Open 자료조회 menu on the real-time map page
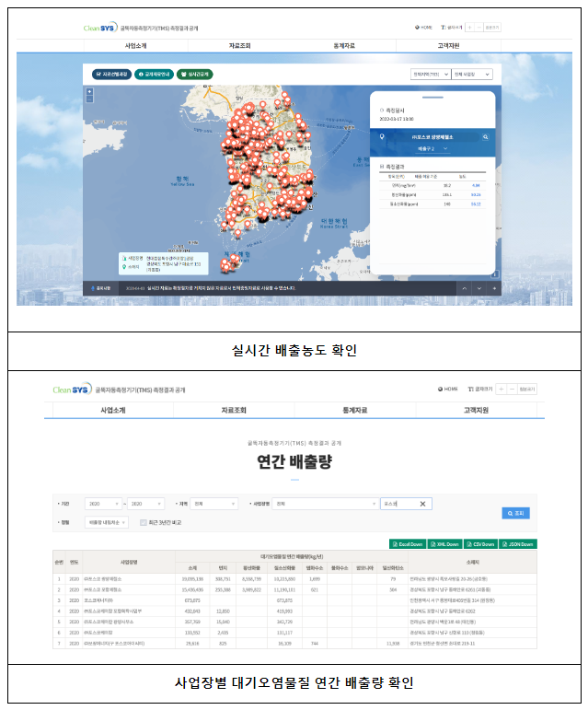Viewport: 588px width, 710px height. (x=240, y=46)
